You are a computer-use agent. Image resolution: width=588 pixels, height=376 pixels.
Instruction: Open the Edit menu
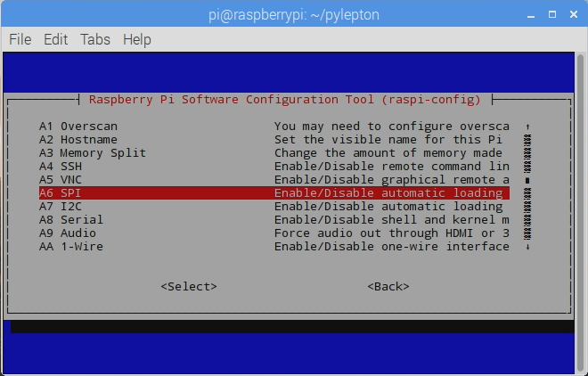tap(55, 39)
